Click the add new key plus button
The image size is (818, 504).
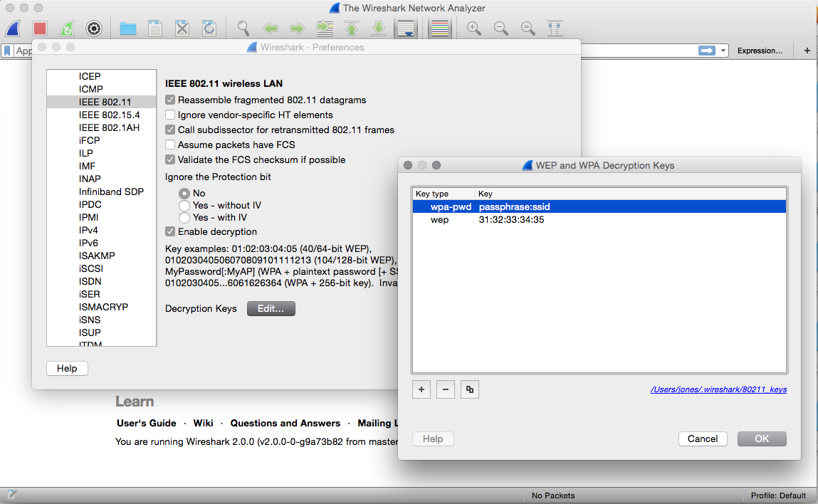(x=421, y=389)
